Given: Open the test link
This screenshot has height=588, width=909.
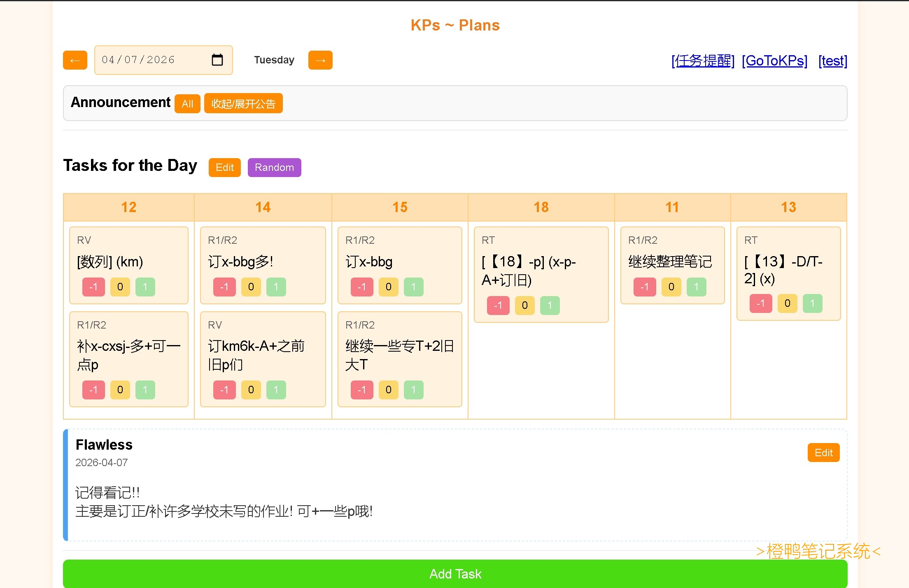Looking at the screenshot, I should click(x=832, y=61).
